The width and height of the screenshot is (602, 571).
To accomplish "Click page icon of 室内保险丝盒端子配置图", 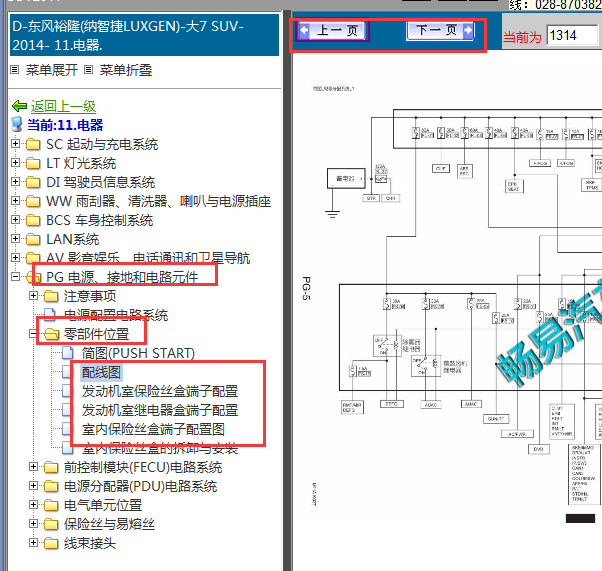I will click(x=68, y=429).
